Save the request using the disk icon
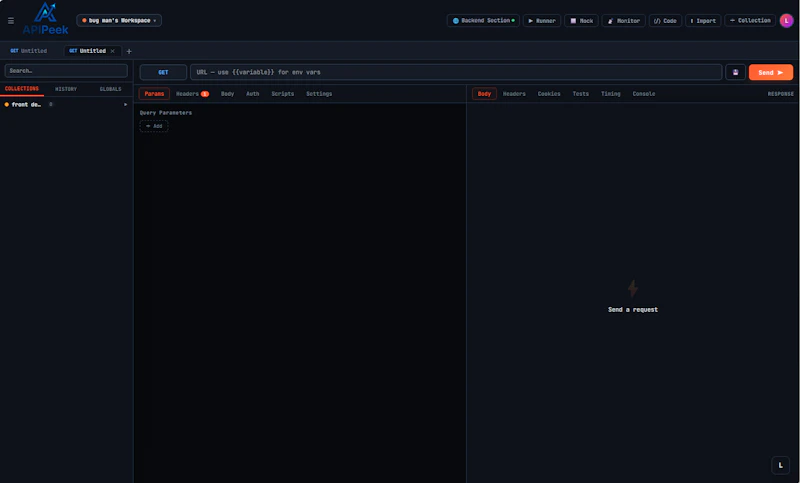The image size is (800, 483). [x=735, y=72]
